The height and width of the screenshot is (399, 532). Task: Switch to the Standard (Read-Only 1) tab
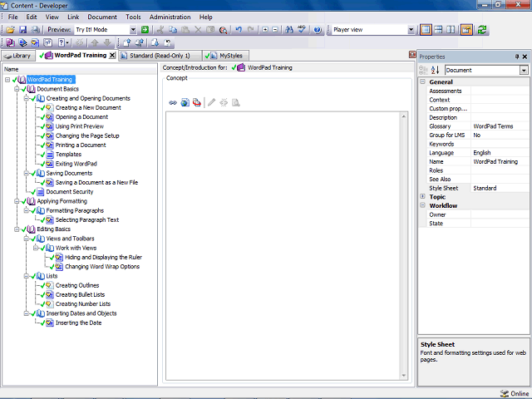tap(160, 56)
